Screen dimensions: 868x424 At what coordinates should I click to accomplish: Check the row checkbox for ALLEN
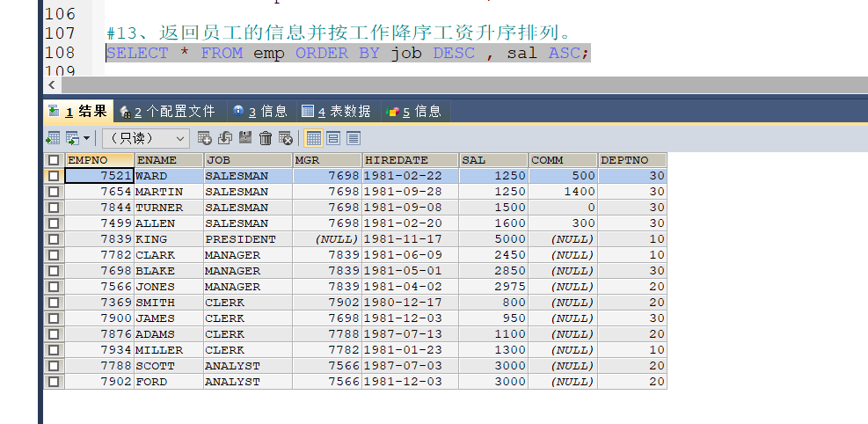[54, 223]
